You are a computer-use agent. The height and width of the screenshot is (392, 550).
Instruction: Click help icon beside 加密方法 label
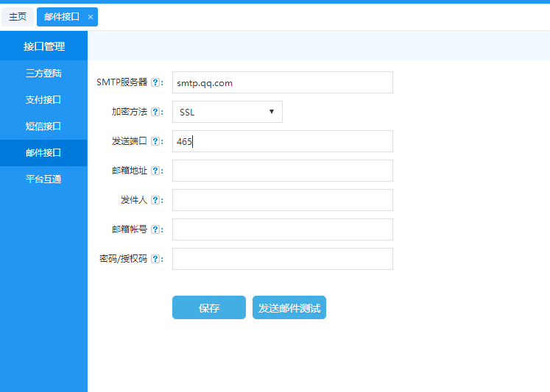[155, 112]
